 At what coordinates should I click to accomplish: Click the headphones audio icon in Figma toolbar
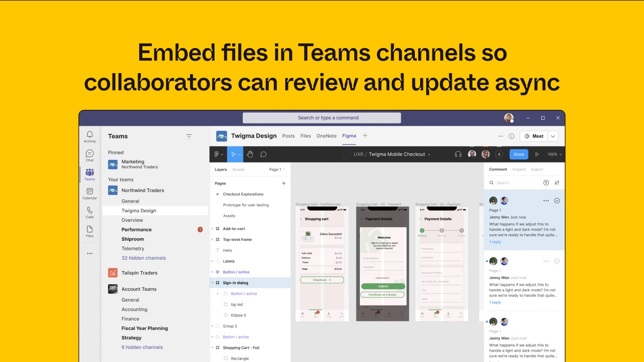pos(458,154)
